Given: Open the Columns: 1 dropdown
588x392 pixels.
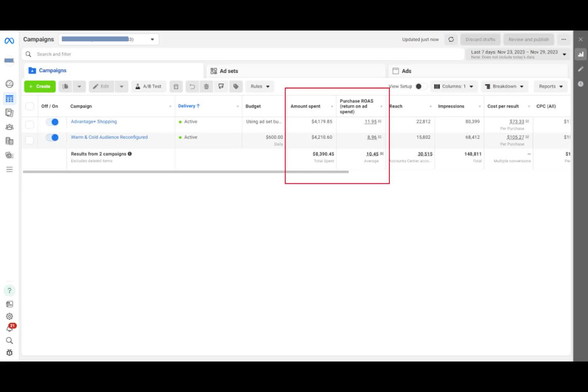Looking at the screenshot, I should pos(454,86).
